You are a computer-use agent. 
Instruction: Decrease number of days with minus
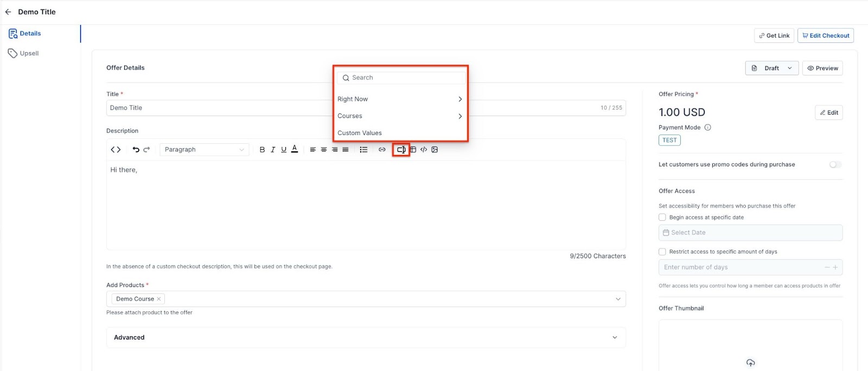tap(827, 267)
